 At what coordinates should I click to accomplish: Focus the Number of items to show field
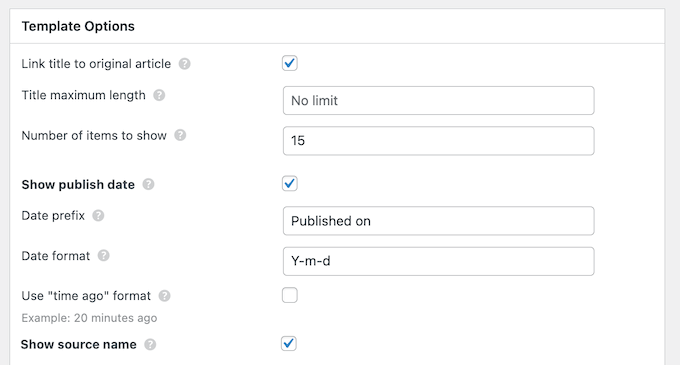[x=438, y=141]
